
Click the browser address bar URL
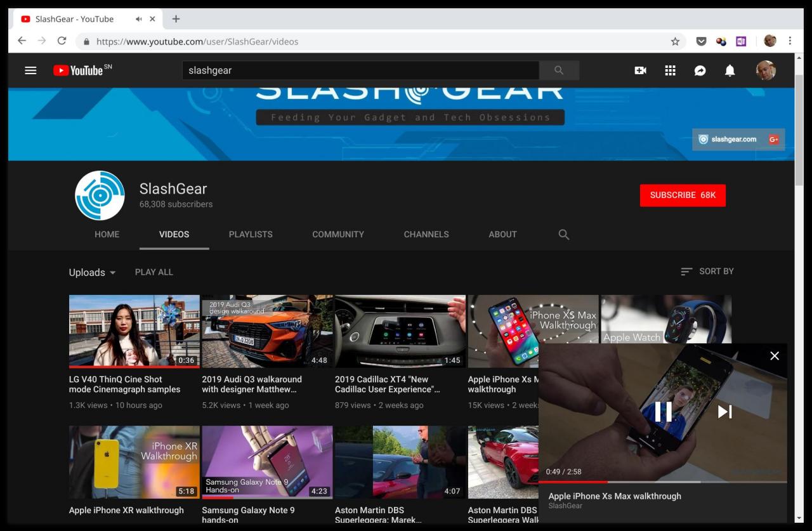point(197,41)
